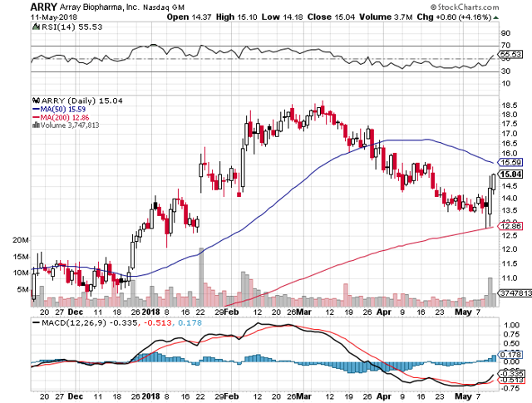Click the MACD histogram value 0.178 in legend

[190, 322]
